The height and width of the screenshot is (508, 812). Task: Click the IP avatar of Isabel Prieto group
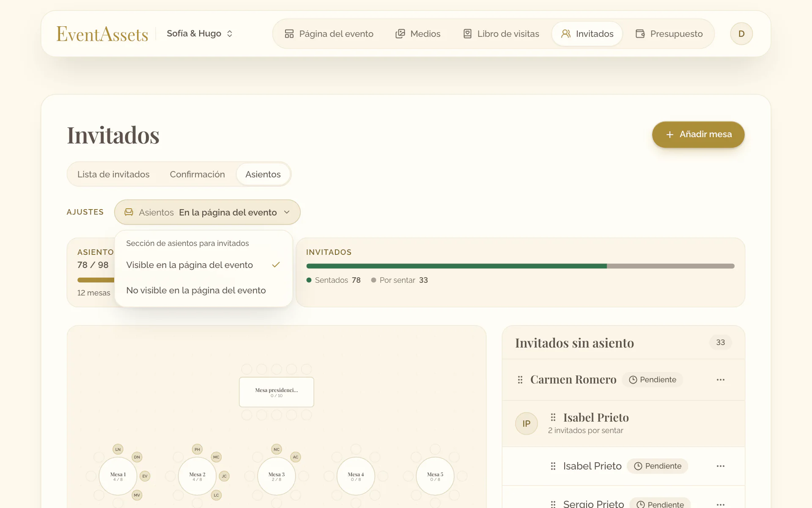pyautogui.click(x=527, y=424)
